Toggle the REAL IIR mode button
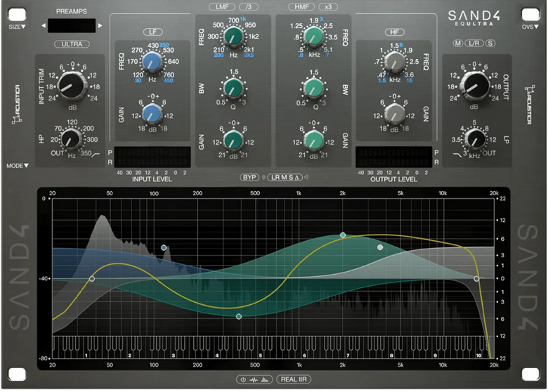This screenshot has width=548, height=392. [x=294, y=379]
